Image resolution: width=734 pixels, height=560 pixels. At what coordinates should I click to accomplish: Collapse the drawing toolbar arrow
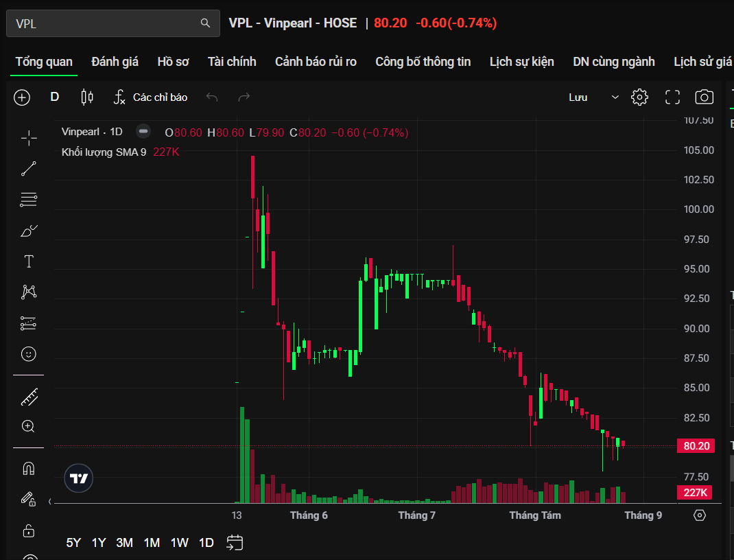(49, 502)
